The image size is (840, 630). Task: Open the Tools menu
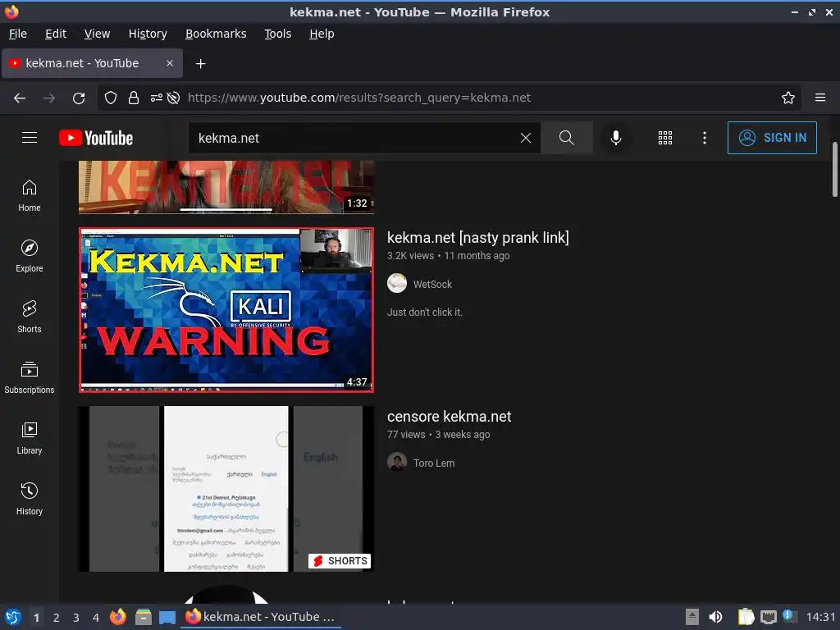point(277,34)
